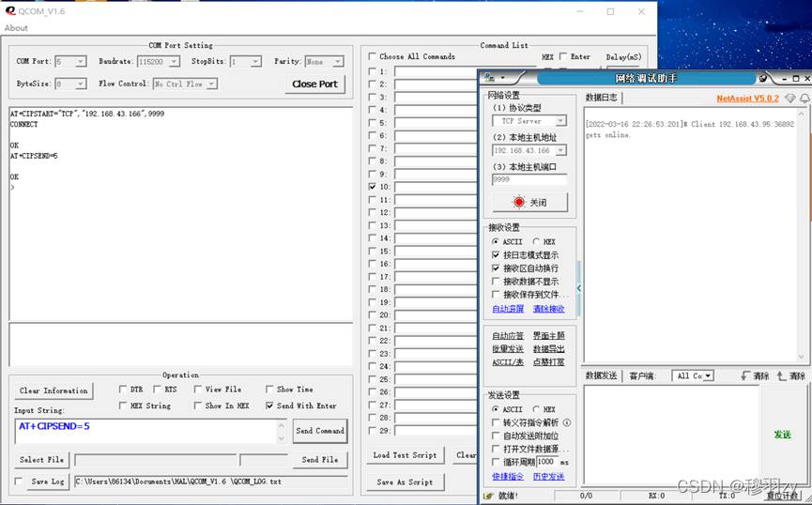Click the diamond icon beside NetAssist V5.0.2
The height and width of the screenshot is (505, 812).
790,98
